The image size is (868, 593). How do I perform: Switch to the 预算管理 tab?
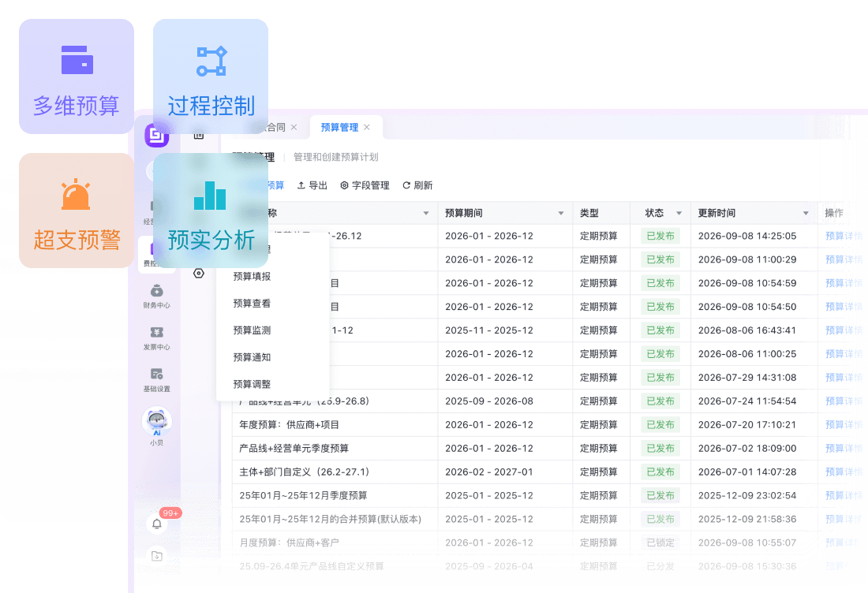(x=339, y=127)
